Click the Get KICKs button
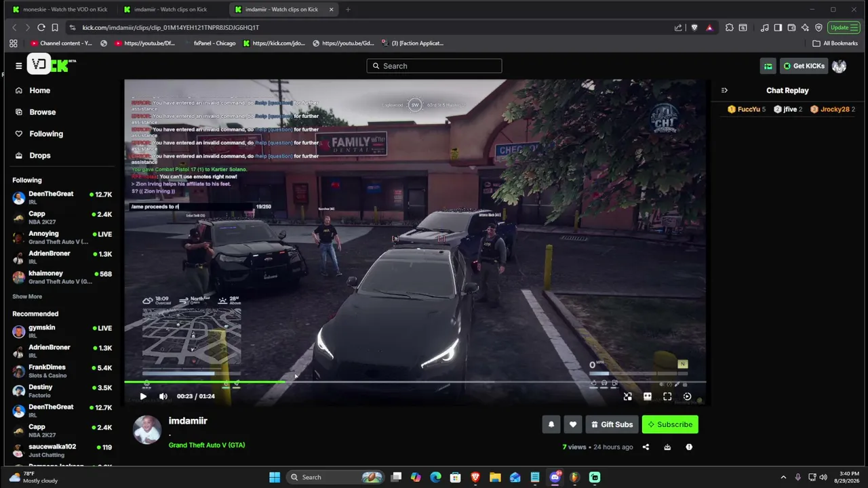Image resolution: width=868 pixels, height=488 pixels. 804,66
